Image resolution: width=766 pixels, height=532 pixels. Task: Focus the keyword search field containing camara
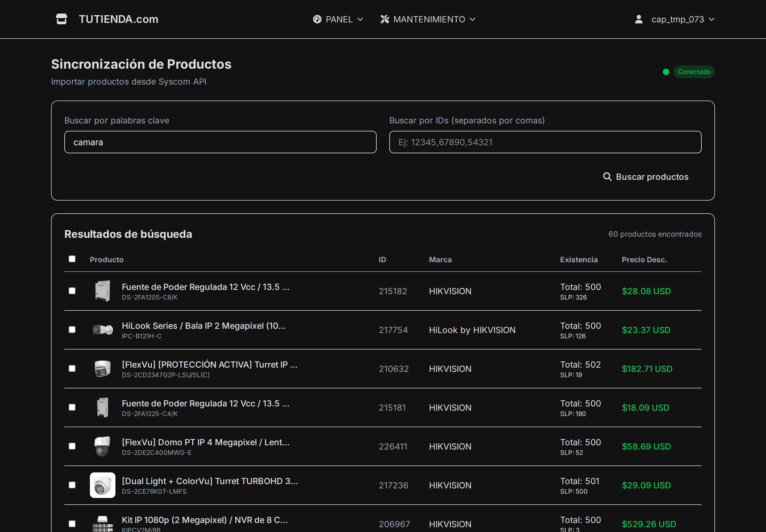220,142
